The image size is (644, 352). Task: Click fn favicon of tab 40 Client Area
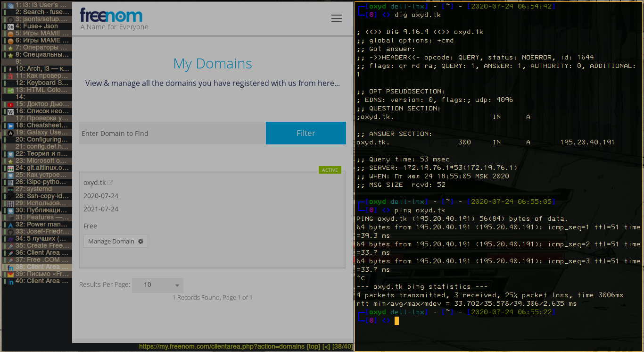10,281
